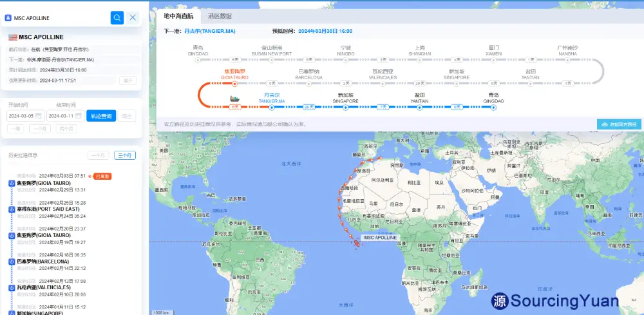The width and height of the screenshot is (644, 315).
Task: Click the blue YANTIAN node on the bottom row
Action: click(x=419, y=108)
